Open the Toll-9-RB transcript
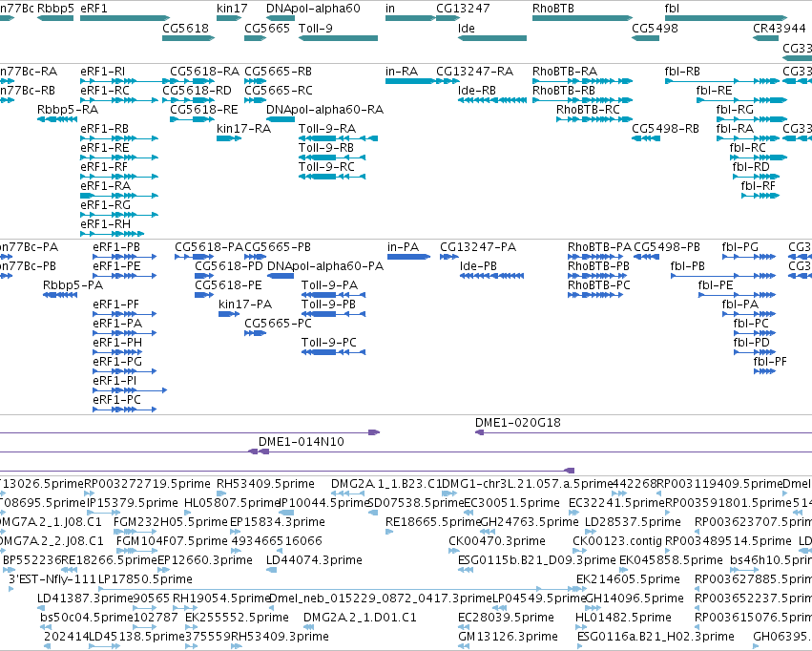Viewport: 812px width, 651px height. [x=326, y=148]
